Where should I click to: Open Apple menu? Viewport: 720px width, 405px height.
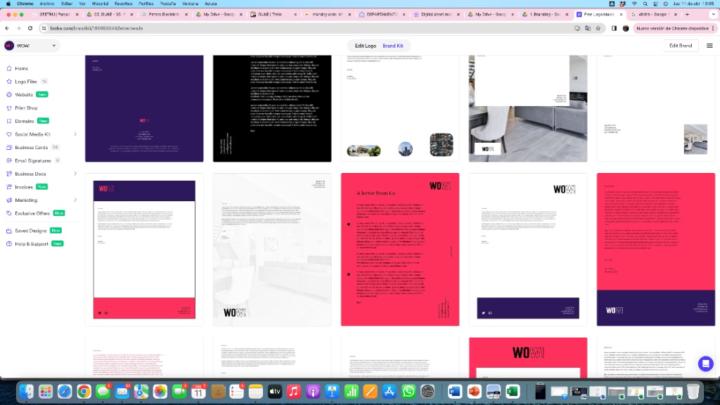click(x=8, y=4)
